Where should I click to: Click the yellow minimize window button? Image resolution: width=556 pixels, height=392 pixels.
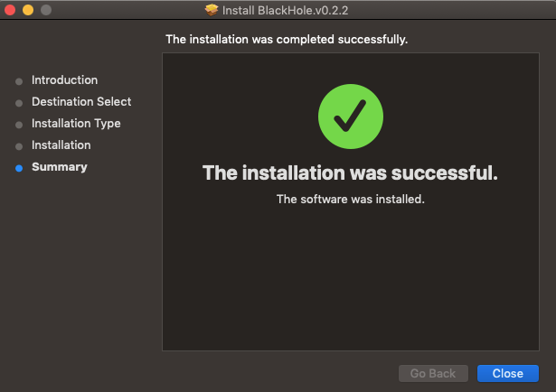[28, 10]
